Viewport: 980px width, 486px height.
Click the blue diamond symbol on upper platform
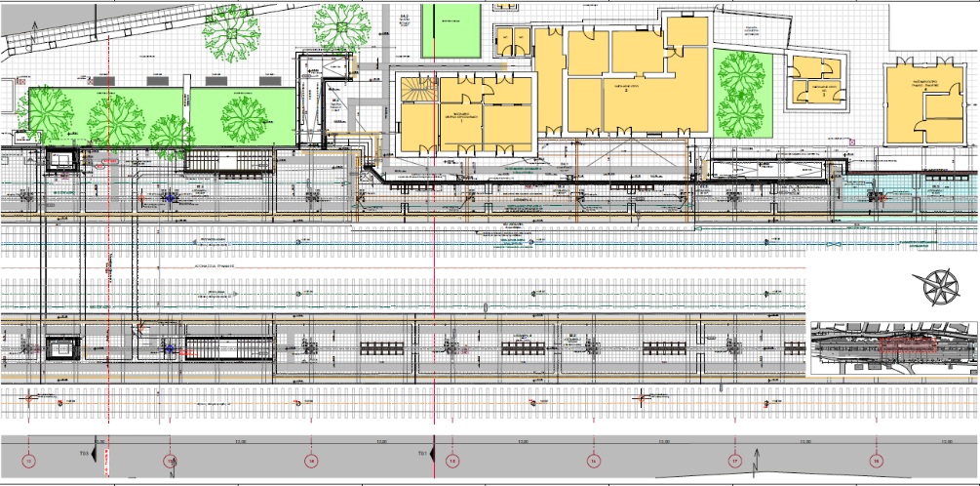(x=170, y=198)
